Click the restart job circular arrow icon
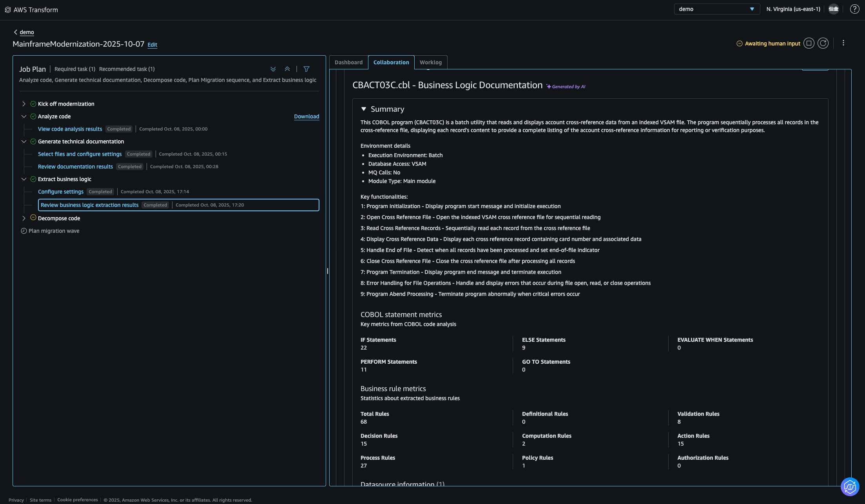This screenshot has width=865, height=504. click(823, 44)
